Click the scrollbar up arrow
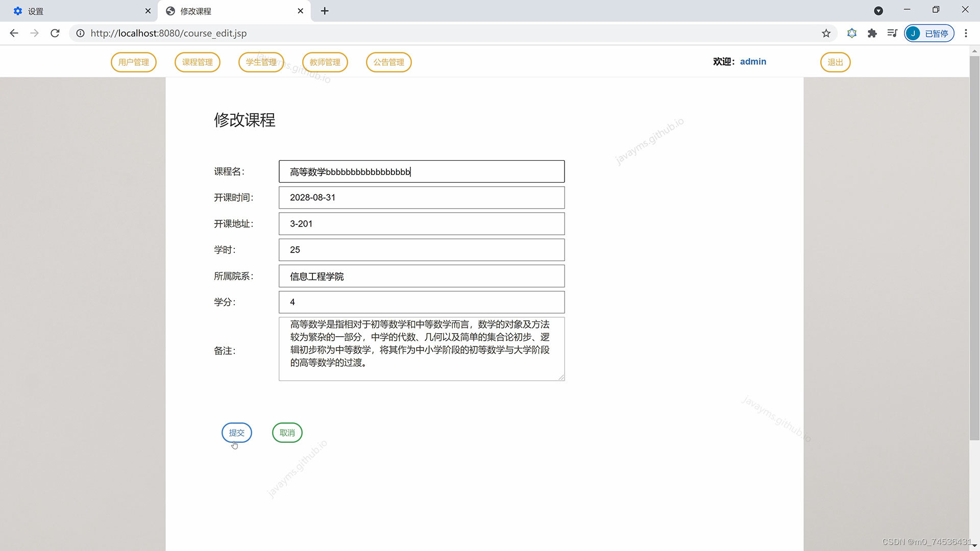 974,51
